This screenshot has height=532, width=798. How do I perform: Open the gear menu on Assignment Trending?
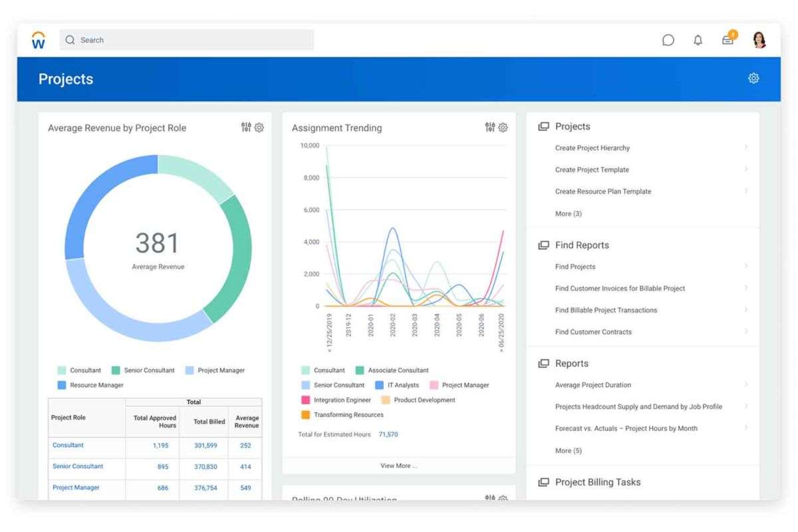point(503,127)
